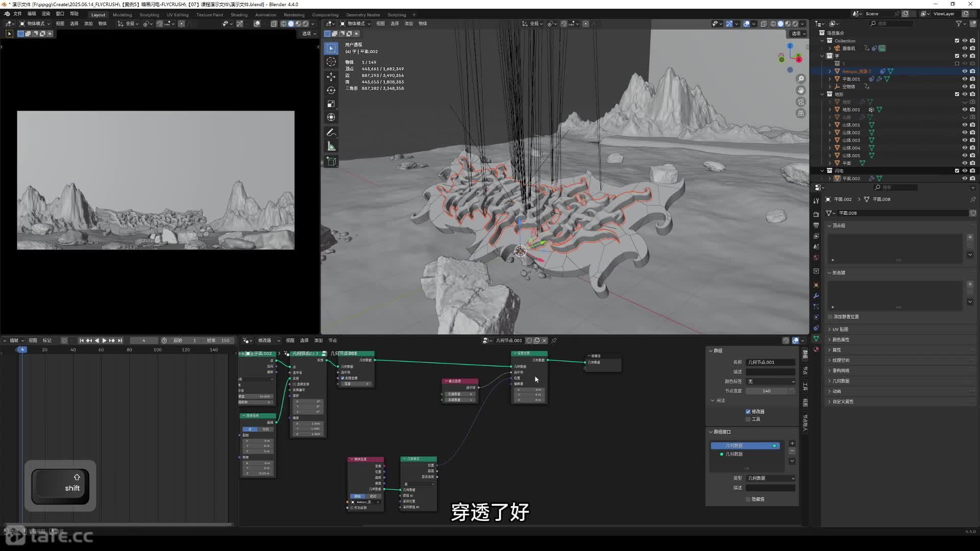Open the Modifiers wrench properties tab

(816, 296)
